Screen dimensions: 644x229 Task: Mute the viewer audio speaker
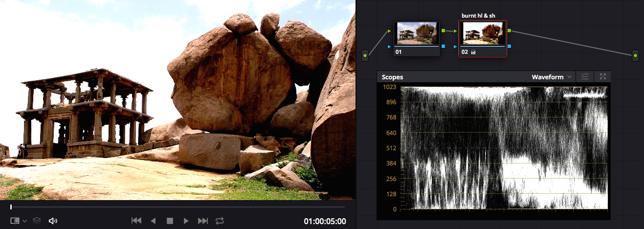(53, 221)
